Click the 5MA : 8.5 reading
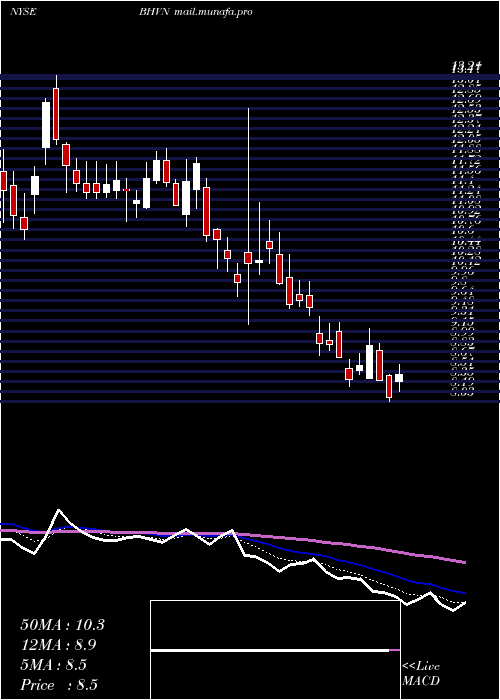 (54, 665)
